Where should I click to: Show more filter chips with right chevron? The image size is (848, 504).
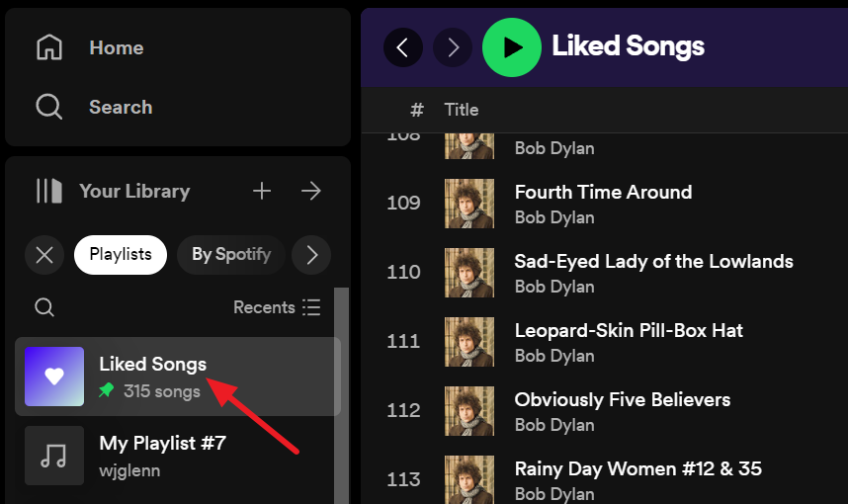pos(312,255)
